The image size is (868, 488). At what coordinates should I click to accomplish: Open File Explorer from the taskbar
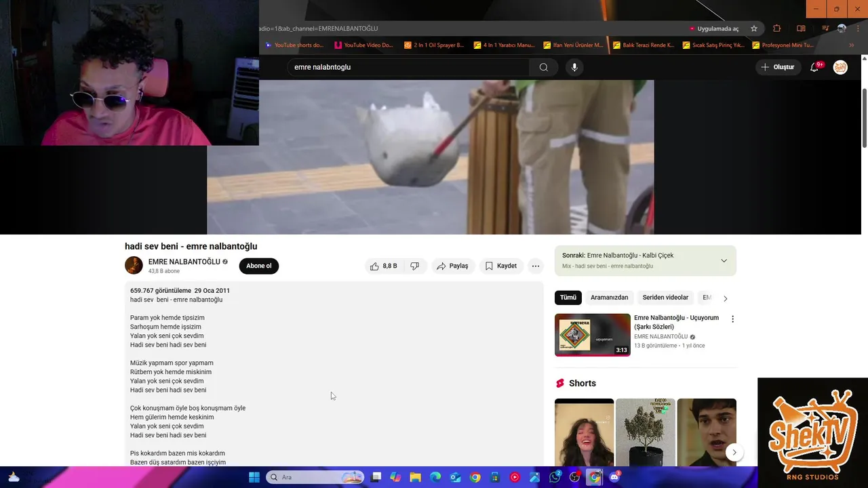pyautogui.click(x=415, y=477)
